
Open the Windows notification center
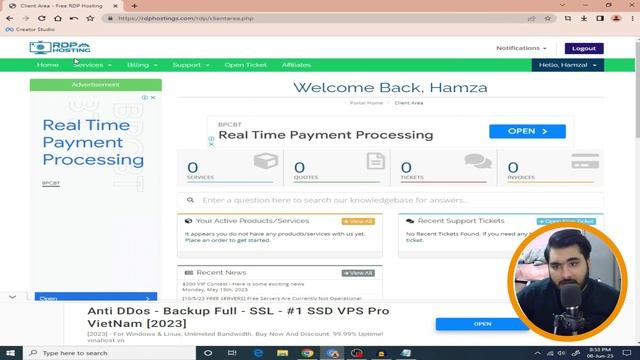tap(627, 353)
